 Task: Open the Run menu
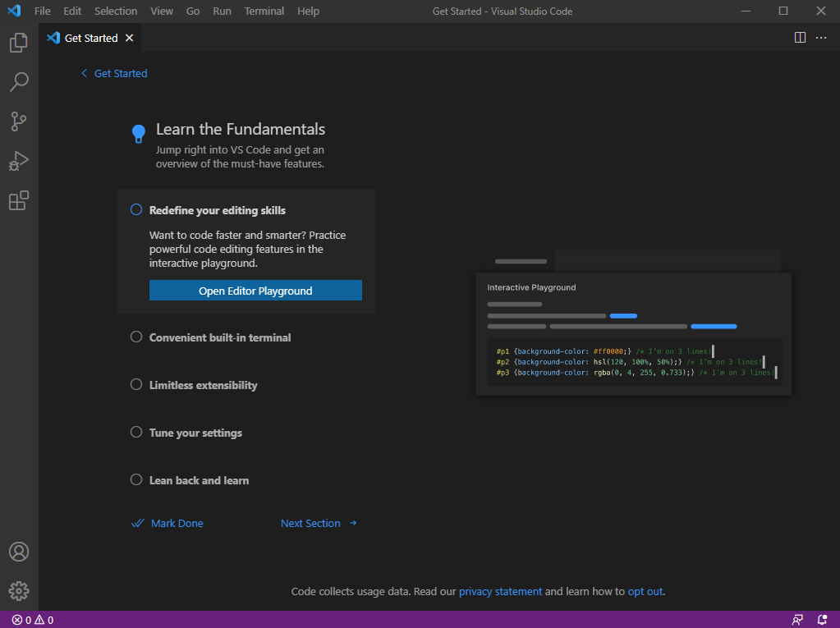point(222,11)
